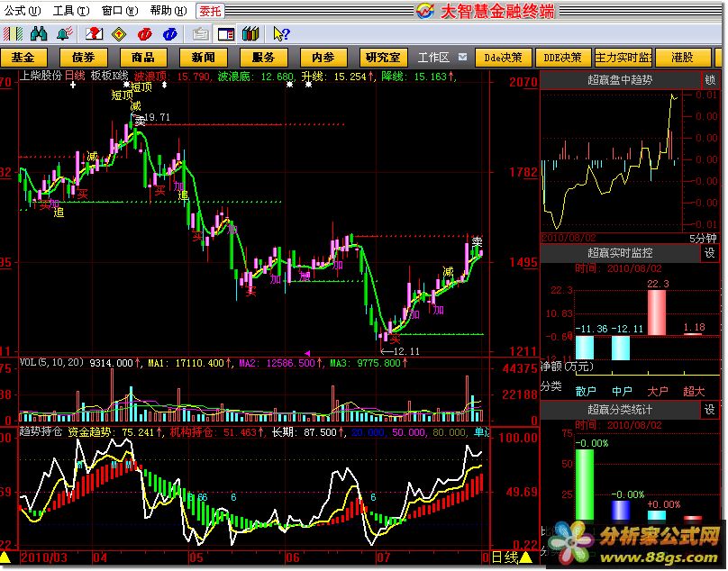The height and width of the screenshot is (571, 728).
Task: Click the 07 month marker on time axis
Action: [x=383, y=557]
